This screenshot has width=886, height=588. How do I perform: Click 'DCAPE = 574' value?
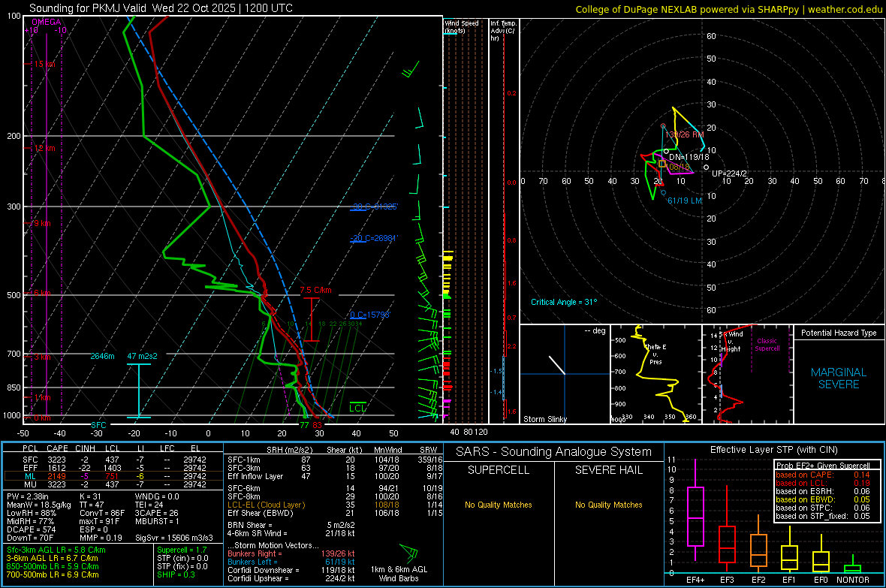(x=31, y=529)
